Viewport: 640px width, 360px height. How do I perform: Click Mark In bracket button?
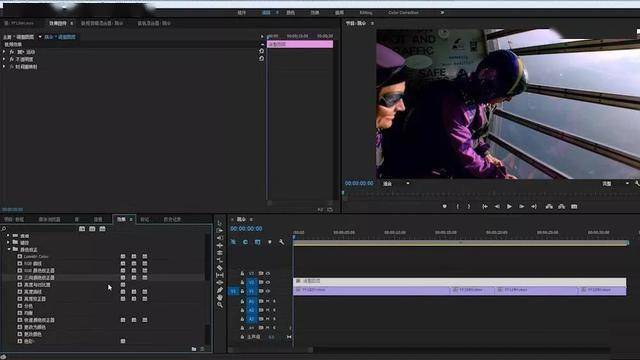(458, 207)
